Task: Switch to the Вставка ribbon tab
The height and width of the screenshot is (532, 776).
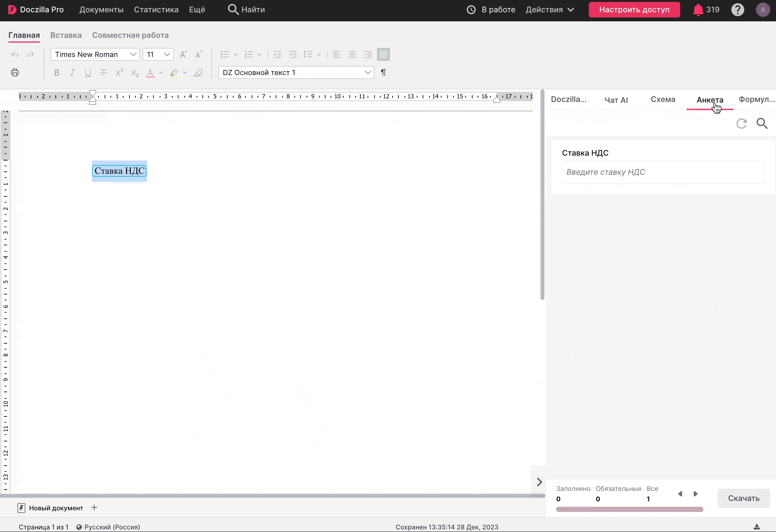Action: click(x=66, y=35)
